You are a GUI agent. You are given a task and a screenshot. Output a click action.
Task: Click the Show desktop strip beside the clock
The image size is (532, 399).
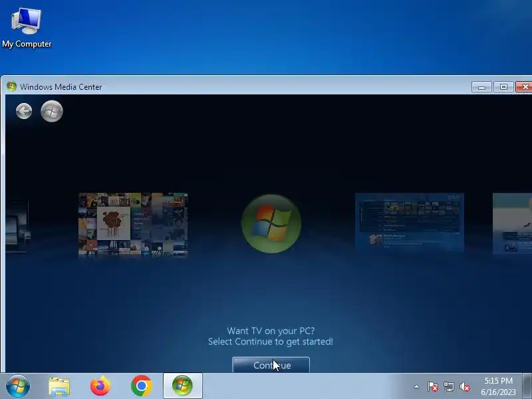[x=527, y=386]
